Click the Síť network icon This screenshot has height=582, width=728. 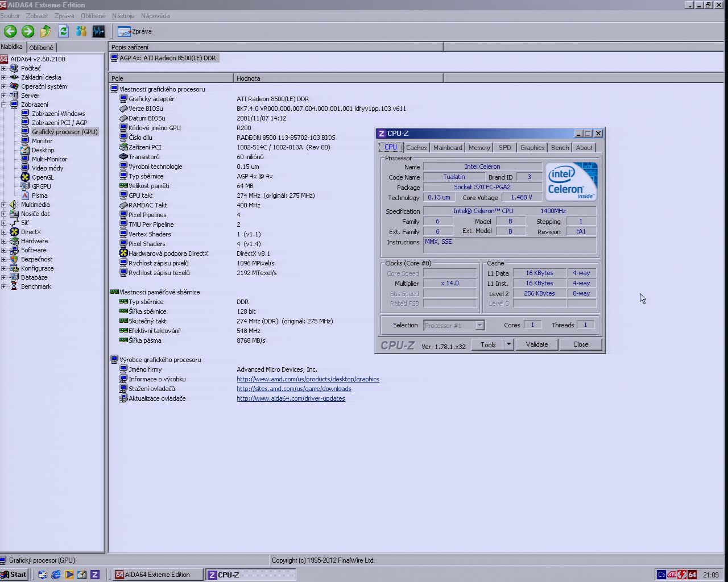[14, 223]
